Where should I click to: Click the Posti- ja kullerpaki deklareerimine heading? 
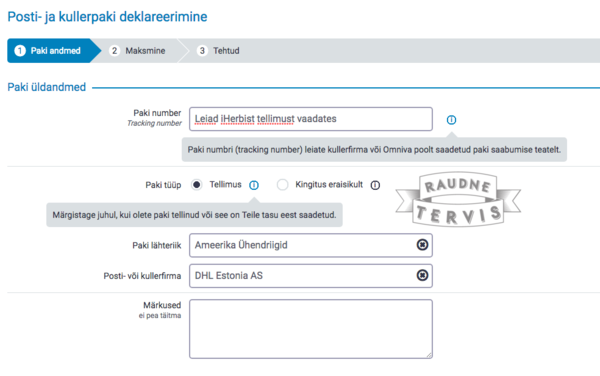(x=107, y=17)
